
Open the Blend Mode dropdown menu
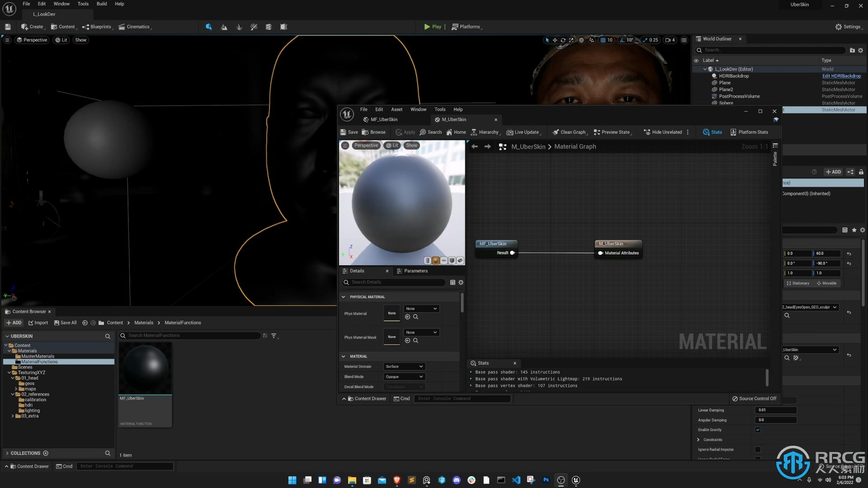(x=404, y=376)
